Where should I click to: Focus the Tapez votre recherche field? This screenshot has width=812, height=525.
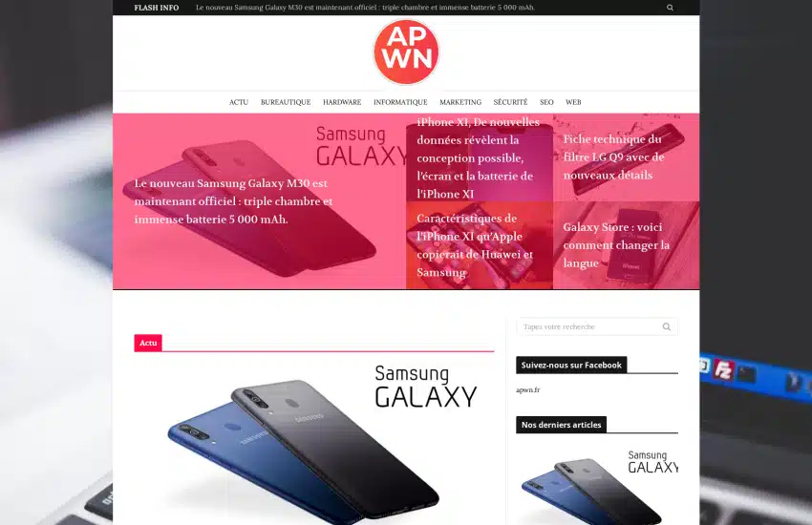tap(590, 326)
